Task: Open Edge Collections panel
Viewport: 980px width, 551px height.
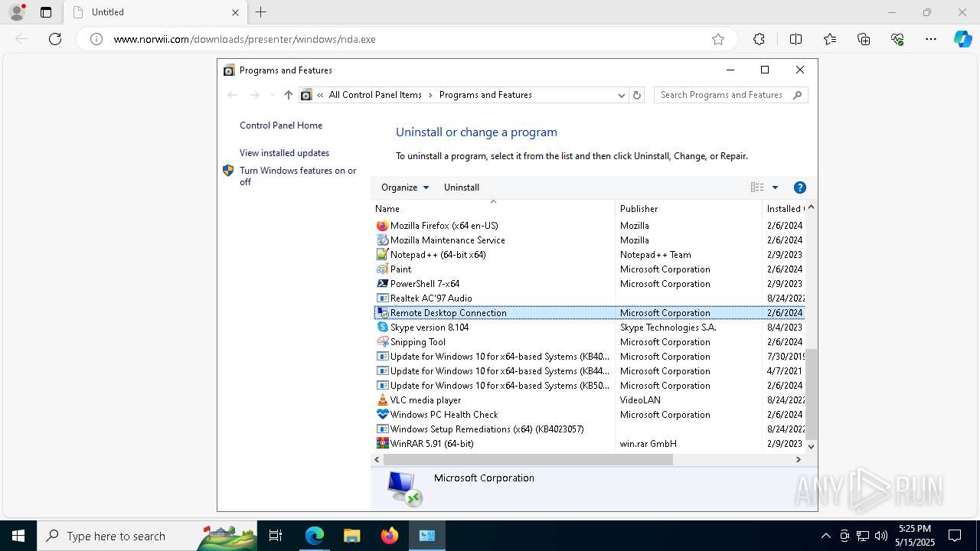Action: pos(864,39)
